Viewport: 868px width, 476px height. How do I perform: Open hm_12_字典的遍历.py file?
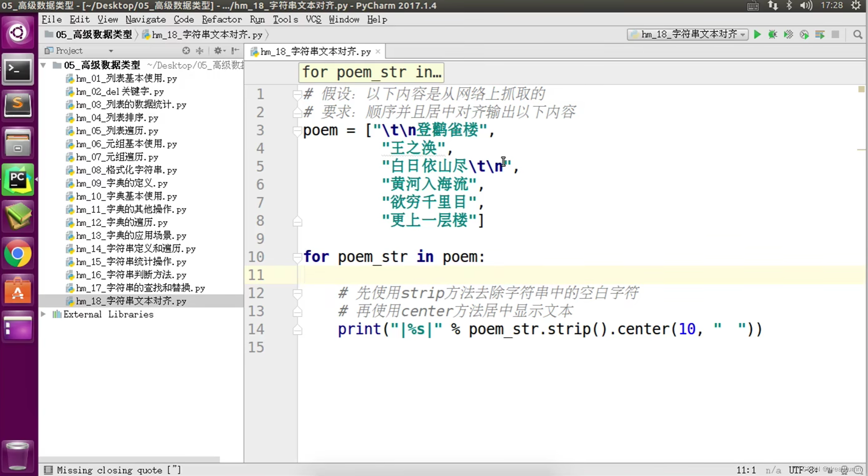[117, 223]
